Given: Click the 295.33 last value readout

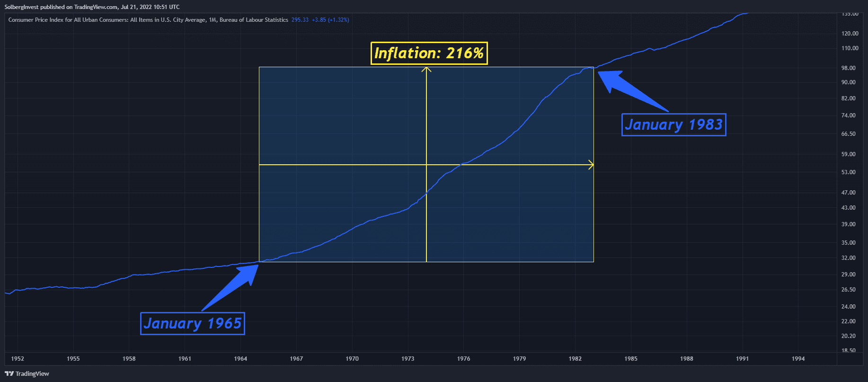Looking at the screenshot, I should [300, 20].
